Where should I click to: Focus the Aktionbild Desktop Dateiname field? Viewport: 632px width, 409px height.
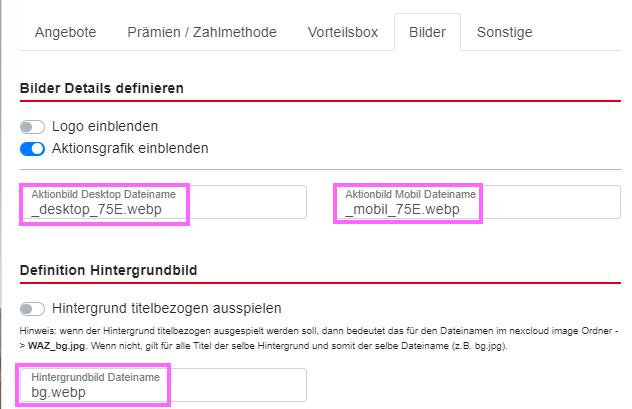[x=164, y=204]
